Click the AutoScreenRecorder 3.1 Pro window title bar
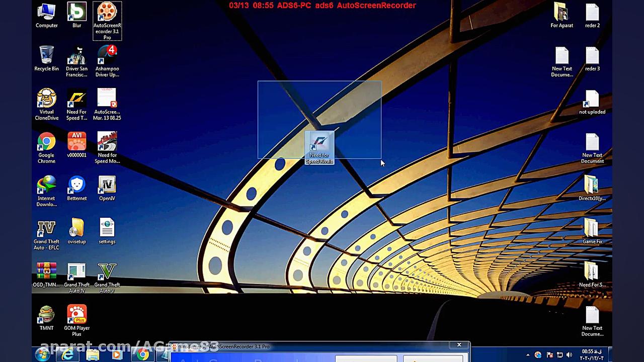This screenshot has height=362, width=644. [x=319, y=346]
